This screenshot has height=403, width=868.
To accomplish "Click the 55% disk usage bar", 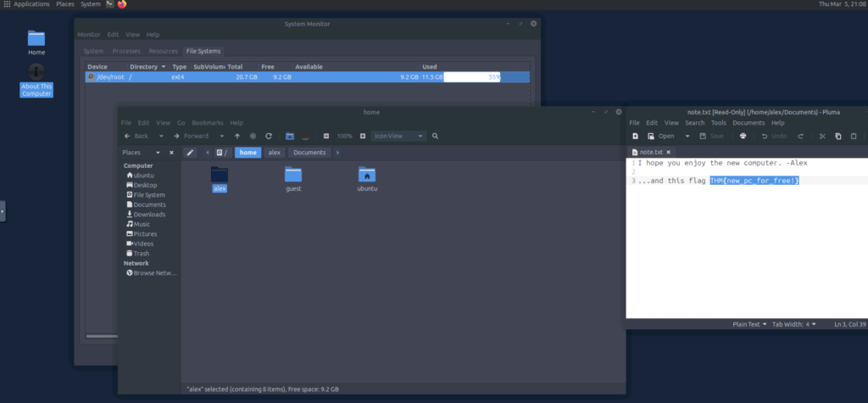I will point(471,77).
